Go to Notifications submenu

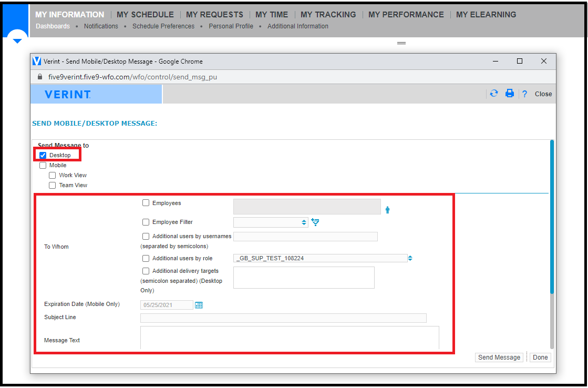(x=101, y=26)
